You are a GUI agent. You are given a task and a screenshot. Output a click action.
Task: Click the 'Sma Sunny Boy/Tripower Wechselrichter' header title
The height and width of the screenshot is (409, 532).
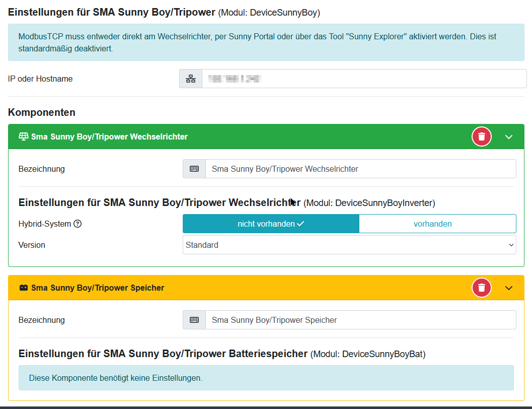coord(109,137)
